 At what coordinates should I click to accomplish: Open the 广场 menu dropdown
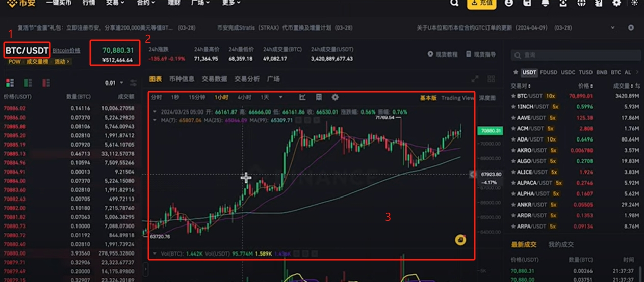200,3
